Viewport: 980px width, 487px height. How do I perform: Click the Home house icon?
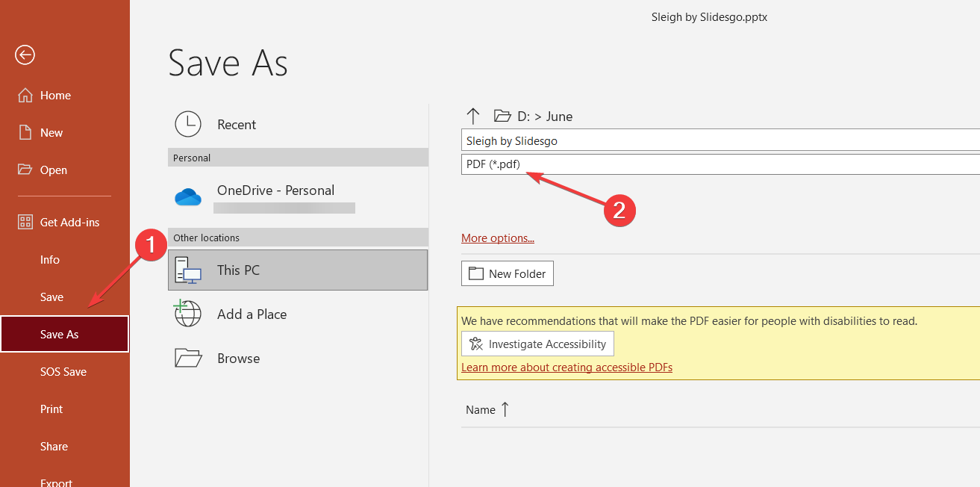[25, 96]
